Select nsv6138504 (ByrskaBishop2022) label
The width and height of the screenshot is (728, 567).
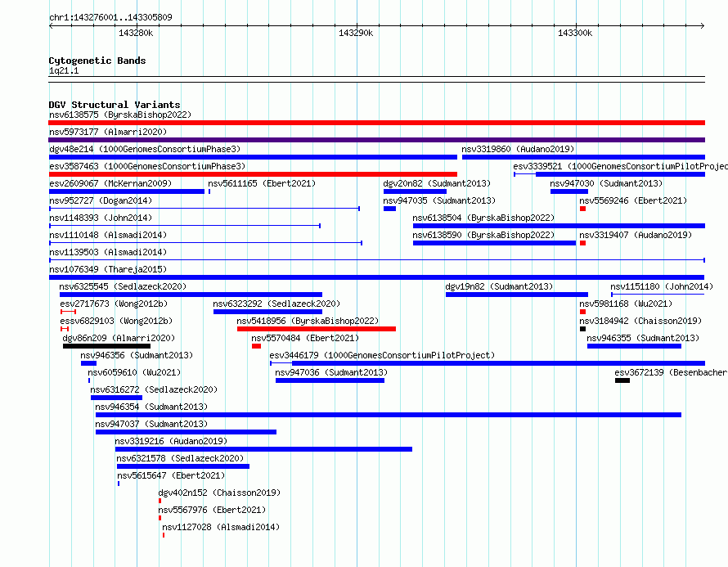[483, 218]
